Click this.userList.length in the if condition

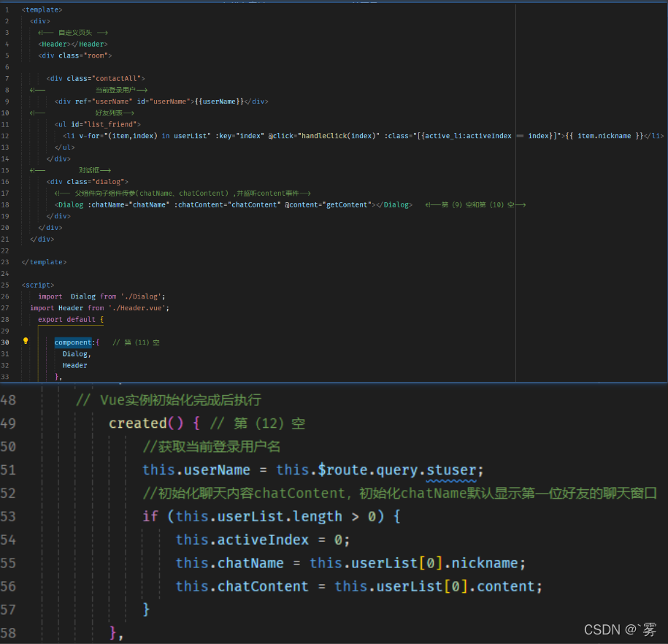tap(259, 516)
